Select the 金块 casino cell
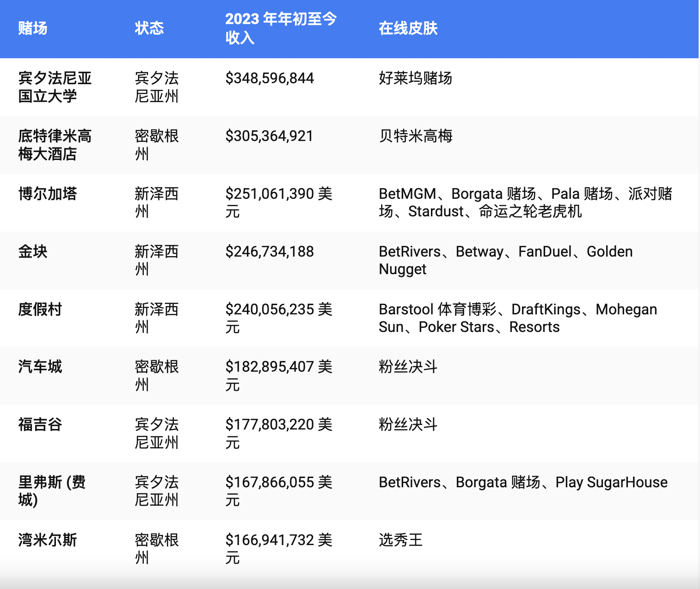This screenshot has height=589, width=700. click(x=33, y=252)
